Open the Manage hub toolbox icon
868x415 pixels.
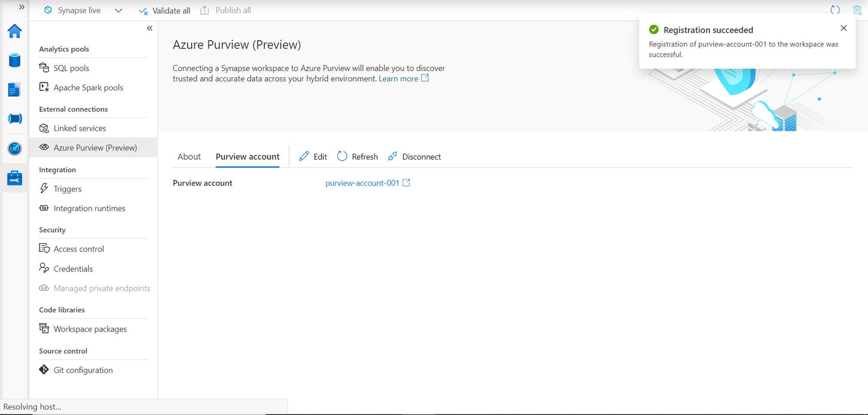pos(15,178)
